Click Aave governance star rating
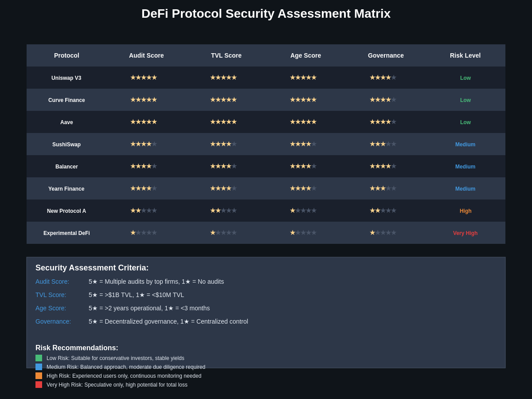This screenshot has width=532, height=399. pyautogui.click(x=383, y=122)
